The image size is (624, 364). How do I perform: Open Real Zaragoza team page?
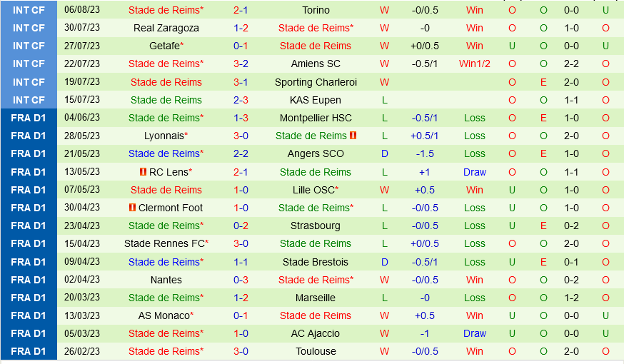click(x=166, y=28)
